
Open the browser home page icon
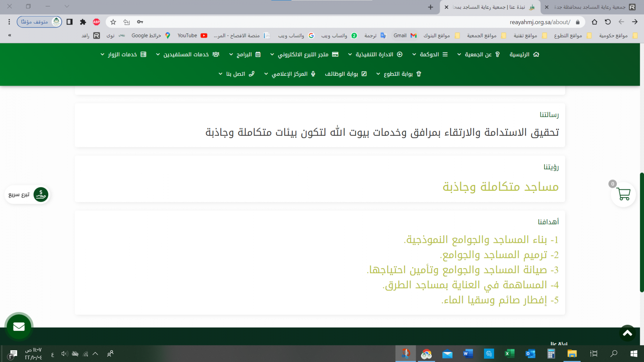click(x=594, y=22)
